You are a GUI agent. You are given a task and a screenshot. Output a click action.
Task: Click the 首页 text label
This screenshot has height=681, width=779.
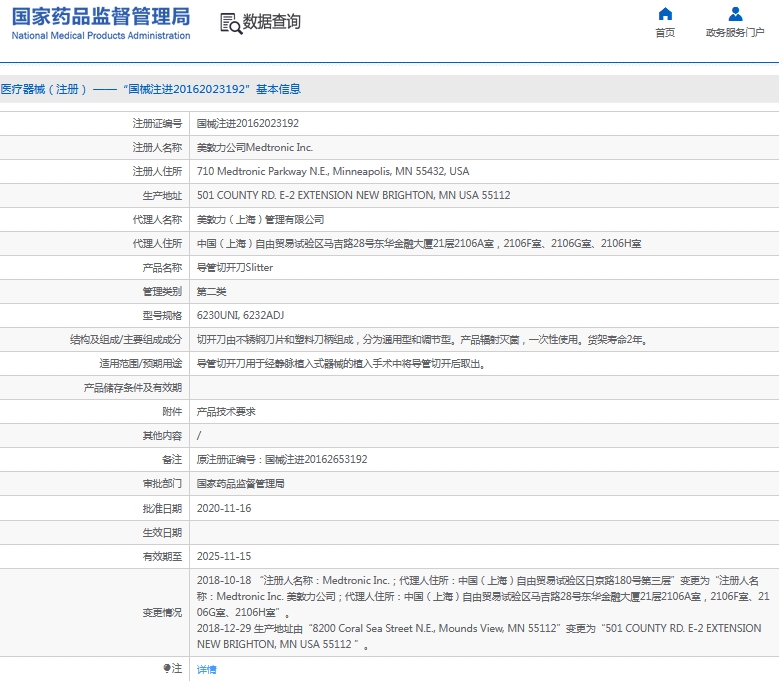[x=665, y=33]
